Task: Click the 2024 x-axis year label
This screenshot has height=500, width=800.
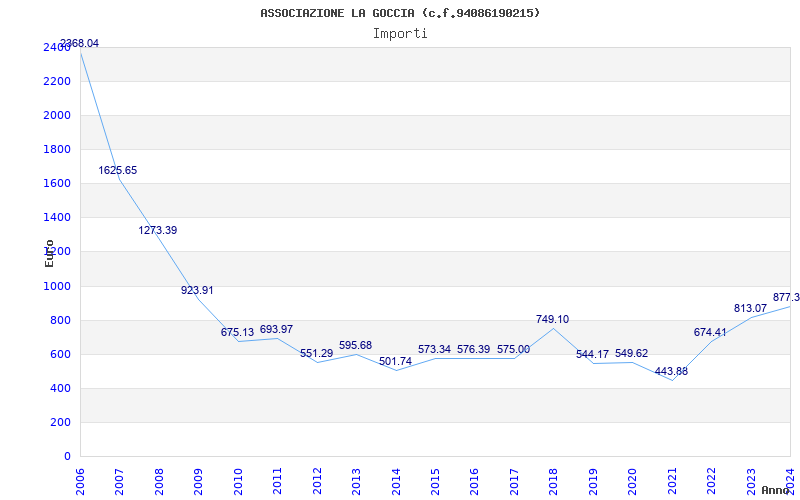Action: (790, 480)
